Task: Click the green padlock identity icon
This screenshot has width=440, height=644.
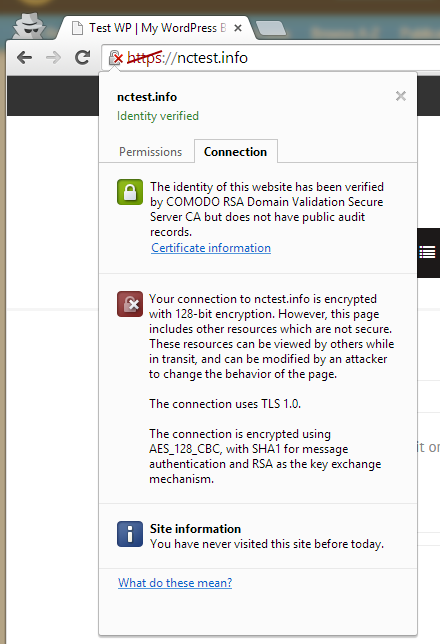Action: (130, 192)
